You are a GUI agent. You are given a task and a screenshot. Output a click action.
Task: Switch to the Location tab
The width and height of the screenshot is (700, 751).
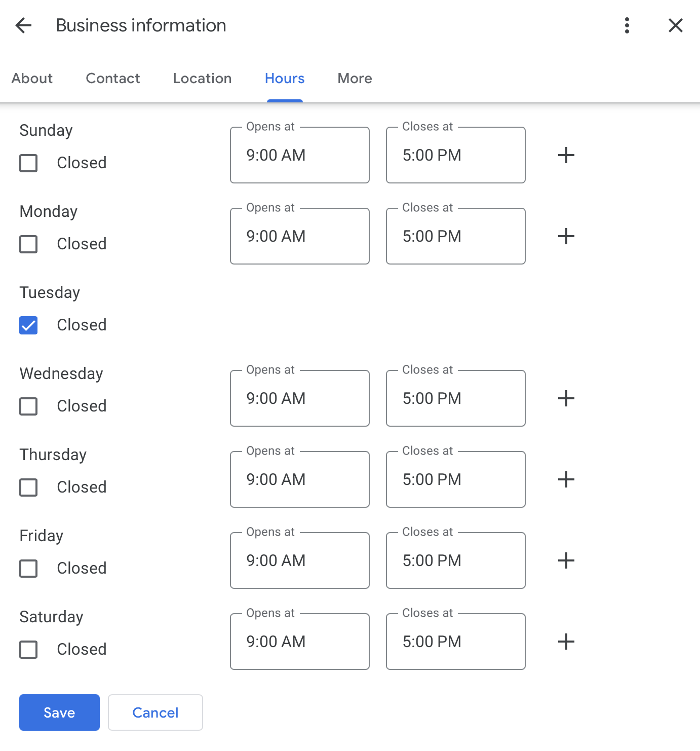203,79
